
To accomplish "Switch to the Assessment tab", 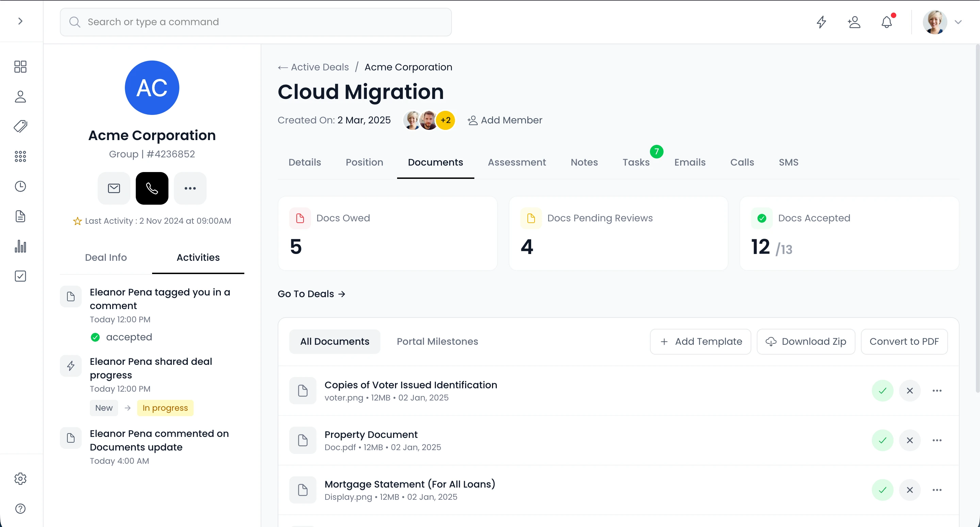I will coord(517,163).
